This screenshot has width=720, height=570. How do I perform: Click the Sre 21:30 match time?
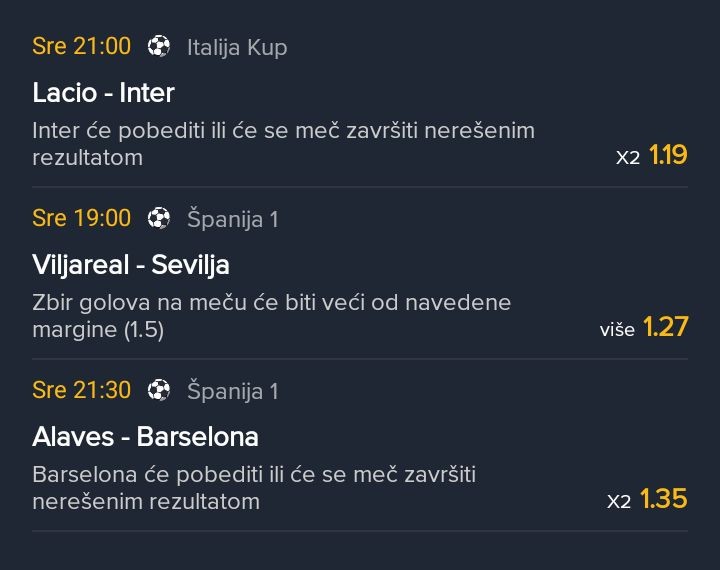(82, 390)
